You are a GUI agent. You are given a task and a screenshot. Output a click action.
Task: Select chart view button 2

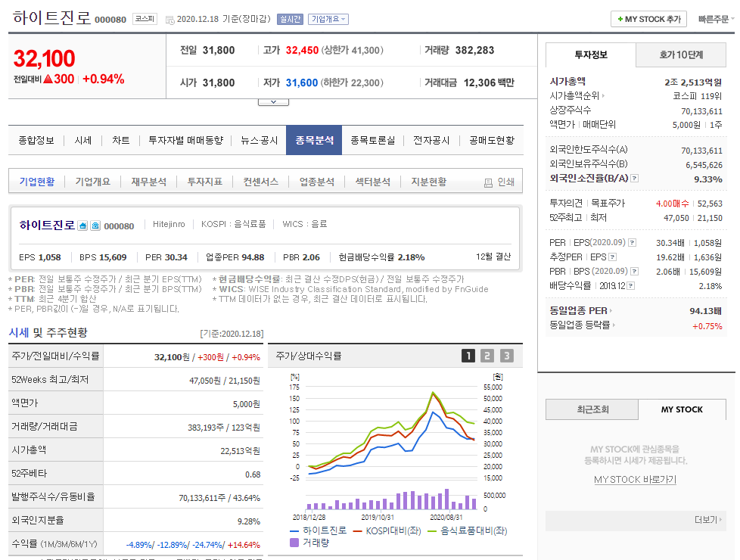(x=487, y=356)
